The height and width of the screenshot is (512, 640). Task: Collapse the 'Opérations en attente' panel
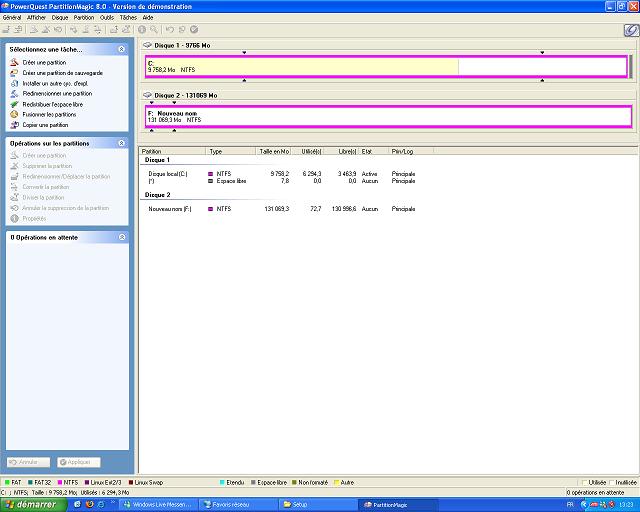pos(121,237)
